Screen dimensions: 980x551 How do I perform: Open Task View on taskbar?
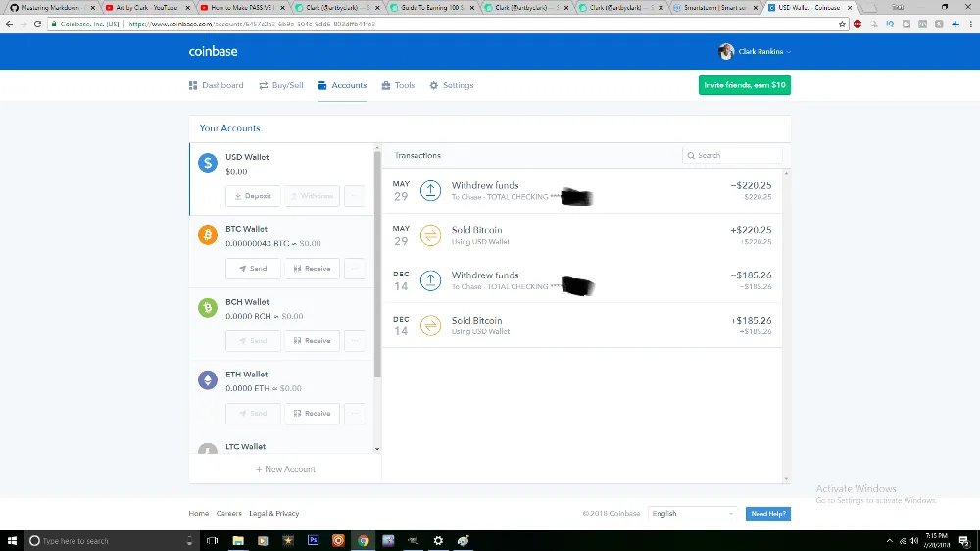click(213, 541)
